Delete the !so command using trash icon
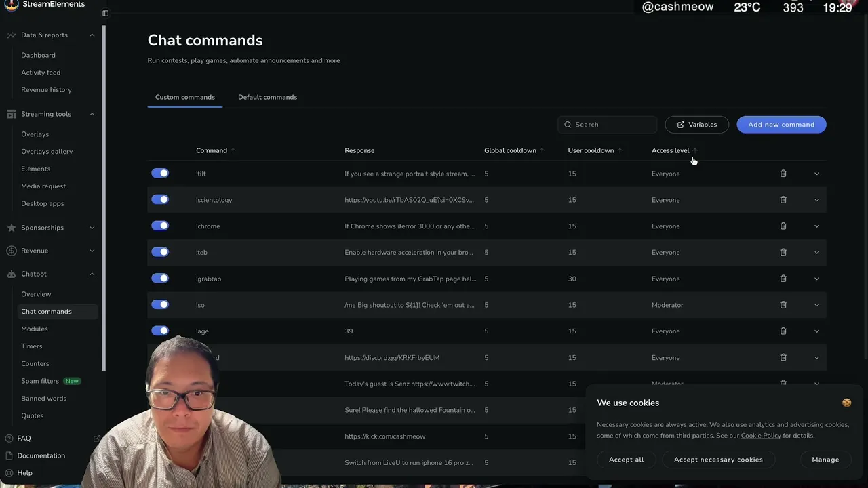 pos(783,305)
